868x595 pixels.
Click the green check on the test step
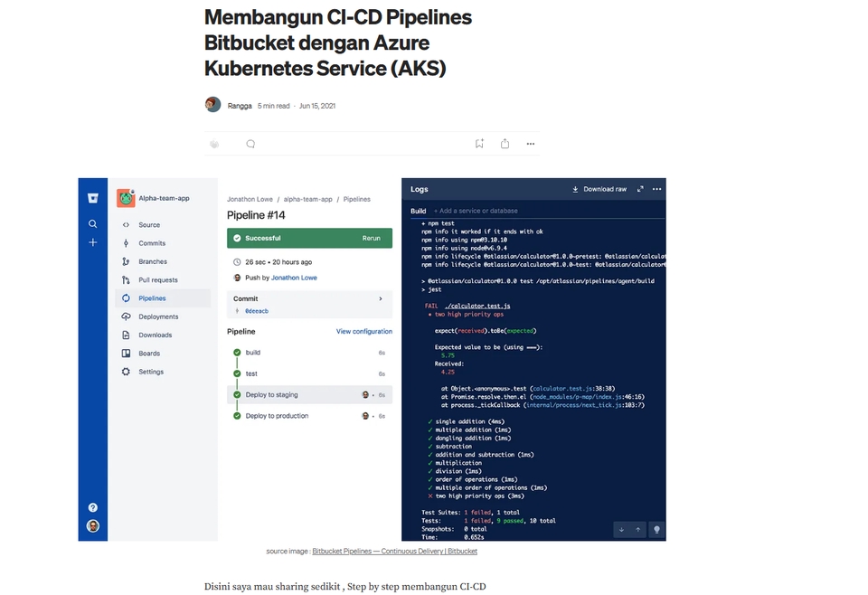pyautogui.click(x=236, y=373)
